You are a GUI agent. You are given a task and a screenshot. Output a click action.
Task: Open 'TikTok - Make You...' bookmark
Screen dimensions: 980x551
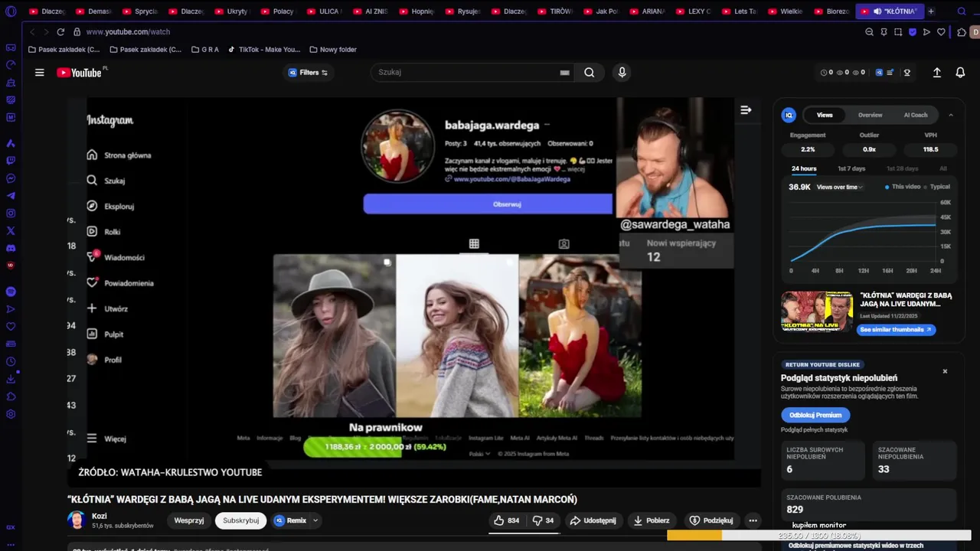(264, 50)
